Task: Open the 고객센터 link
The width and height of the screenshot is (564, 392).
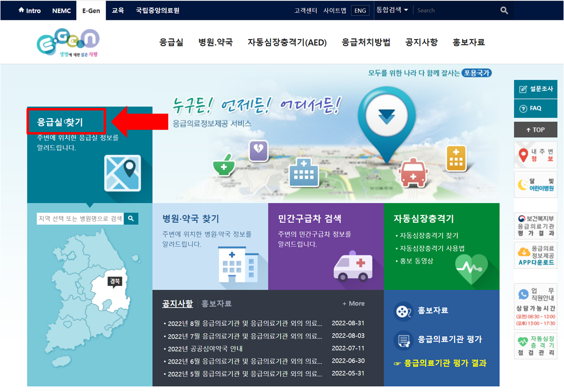Action: click(x=306, y=11)
